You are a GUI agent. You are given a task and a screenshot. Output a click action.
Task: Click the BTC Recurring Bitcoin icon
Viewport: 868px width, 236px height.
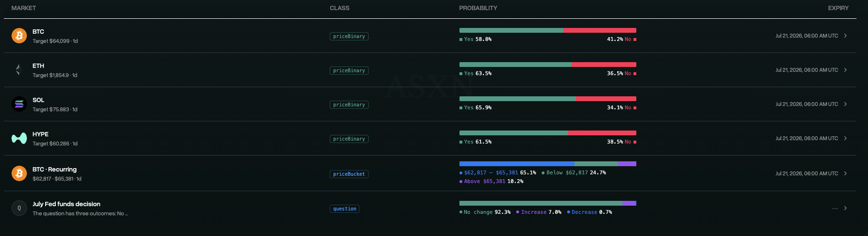tap(19, 173)
